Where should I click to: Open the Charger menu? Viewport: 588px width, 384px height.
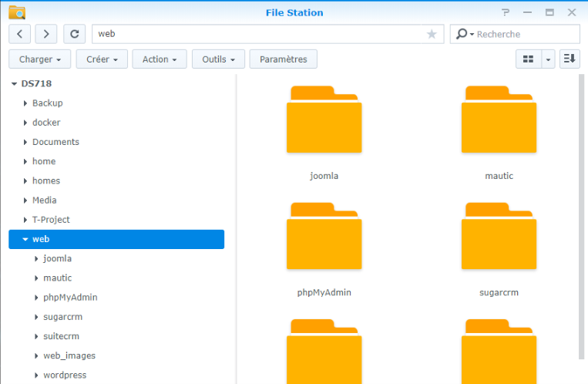[x=40, y=59]
